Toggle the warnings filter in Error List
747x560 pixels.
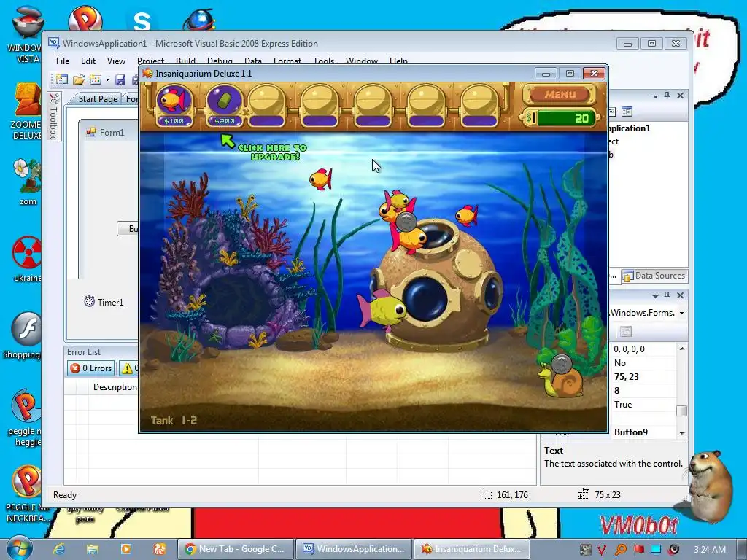click(128, 368)
